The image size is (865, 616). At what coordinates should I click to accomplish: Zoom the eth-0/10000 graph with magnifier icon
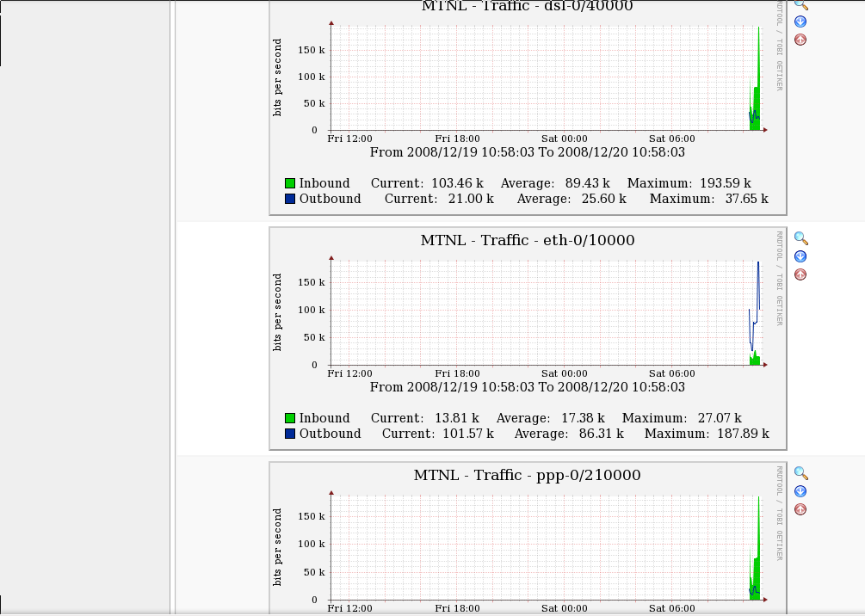pos(801,238)
